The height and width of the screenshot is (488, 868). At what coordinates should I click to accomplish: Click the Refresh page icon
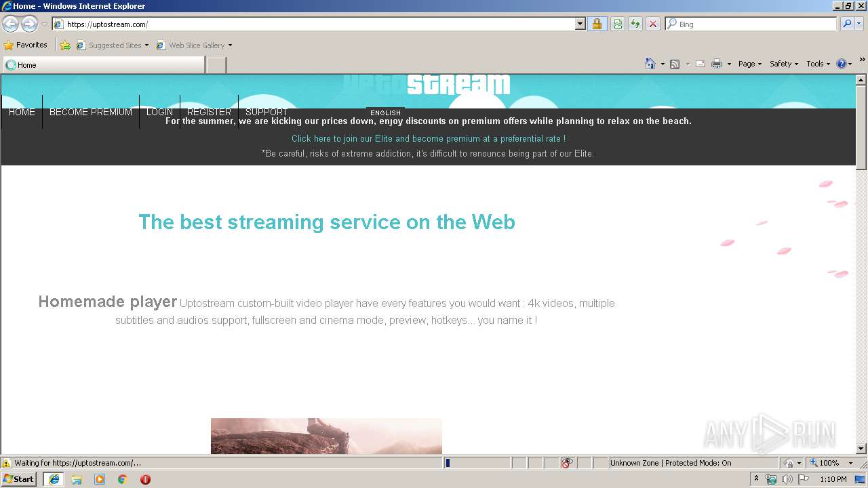tap(635, 24)
